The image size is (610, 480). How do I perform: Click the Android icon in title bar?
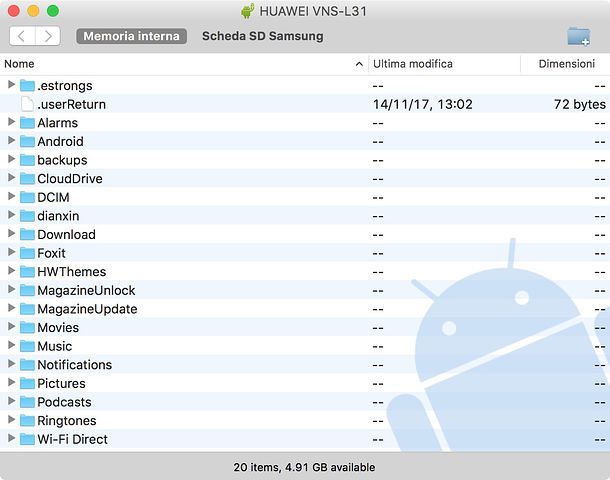coord(247,11)
